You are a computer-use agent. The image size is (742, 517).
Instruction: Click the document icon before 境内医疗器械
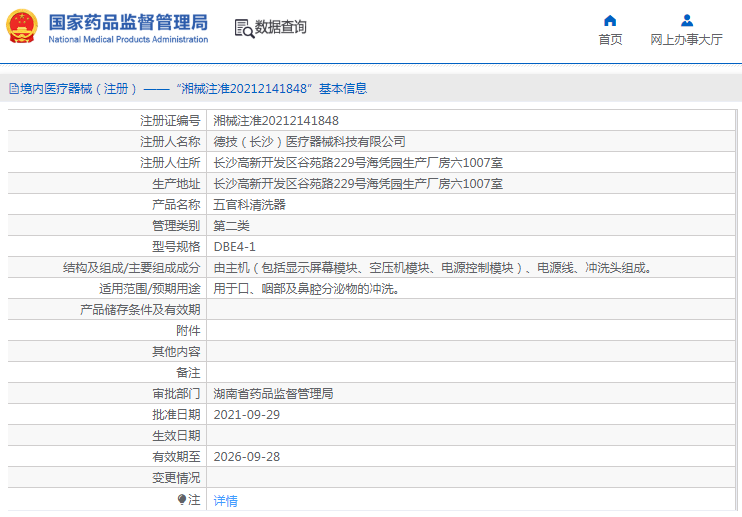click(13, 89)
